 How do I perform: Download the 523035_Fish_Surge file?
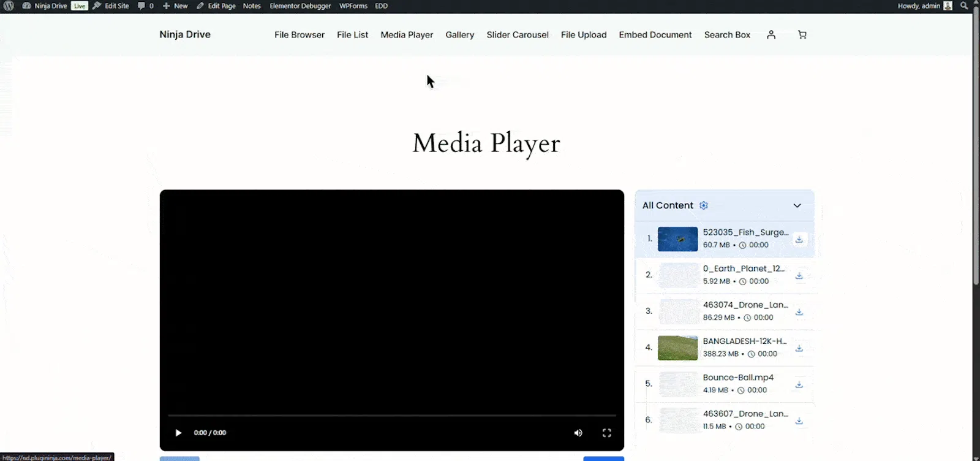pos(799,239)
